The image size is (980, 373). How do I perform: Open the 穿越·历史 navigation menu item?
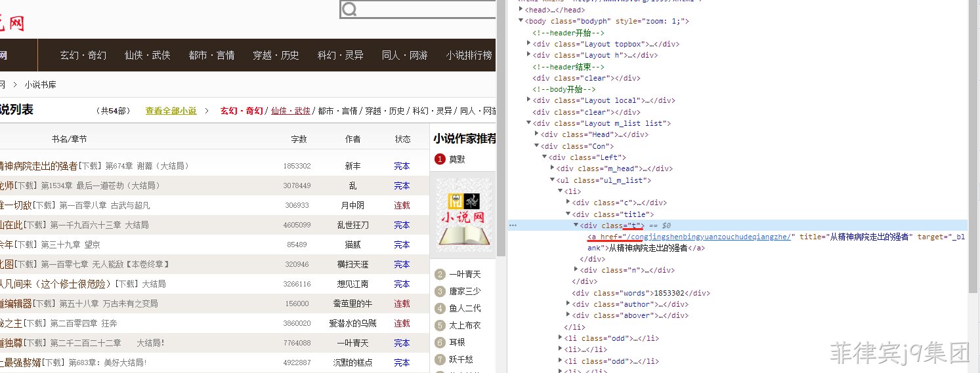(x=276, y=55)
